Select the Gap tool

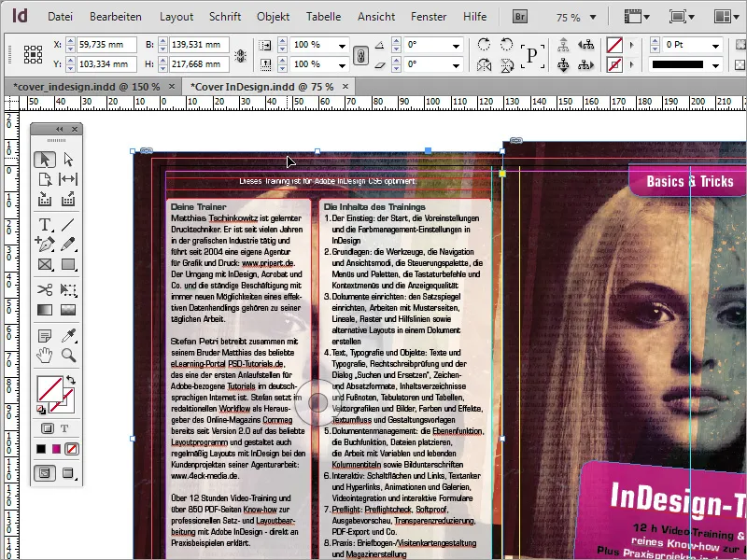point(68,179)
